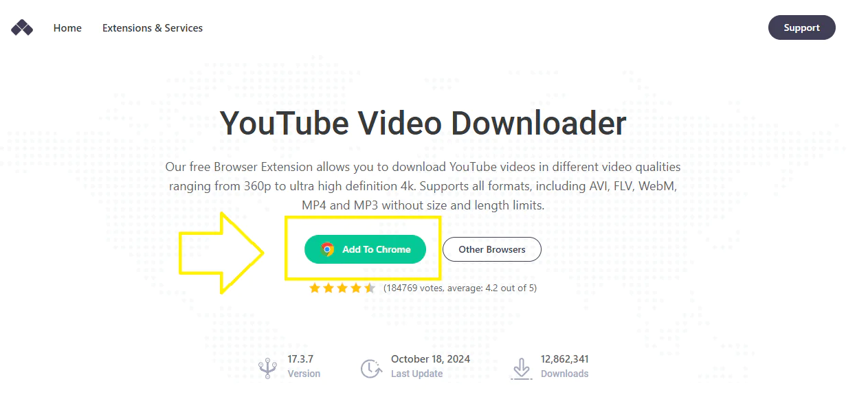Image resolution: width=868 pixels, height=410 pixels.
Task: Click the version fork icon
Action: point(268,368)
